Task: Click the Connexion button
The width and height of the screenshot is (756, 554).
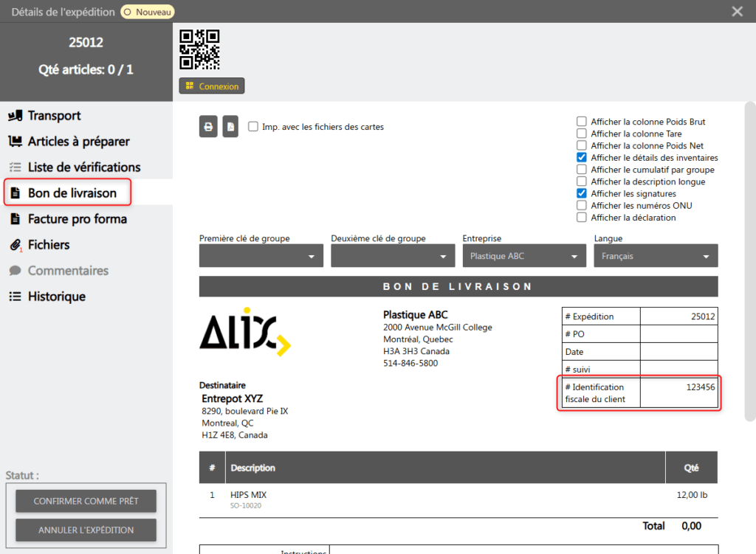Action: pos(211,86)
